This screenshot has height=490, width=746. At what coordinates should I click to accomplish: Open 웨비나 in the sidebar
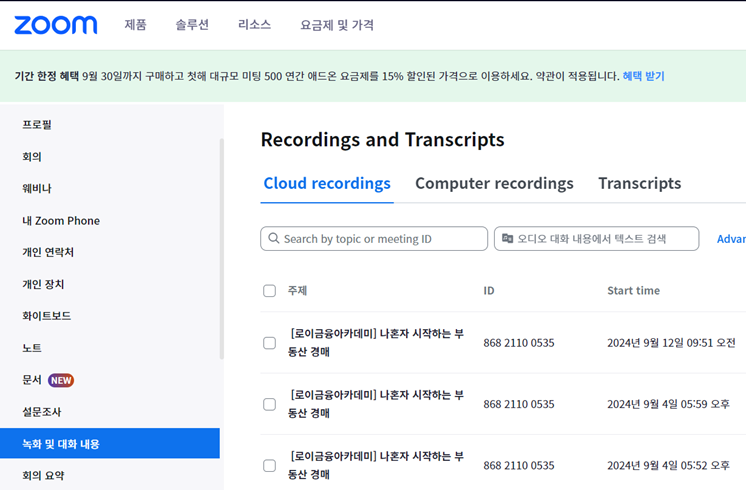pyautogui.click(x=37, y=188)
